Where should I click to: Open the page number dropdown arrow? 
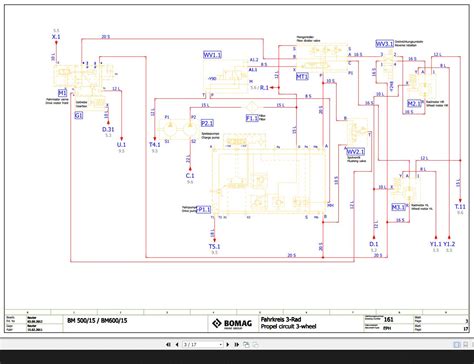pos(221,344)
